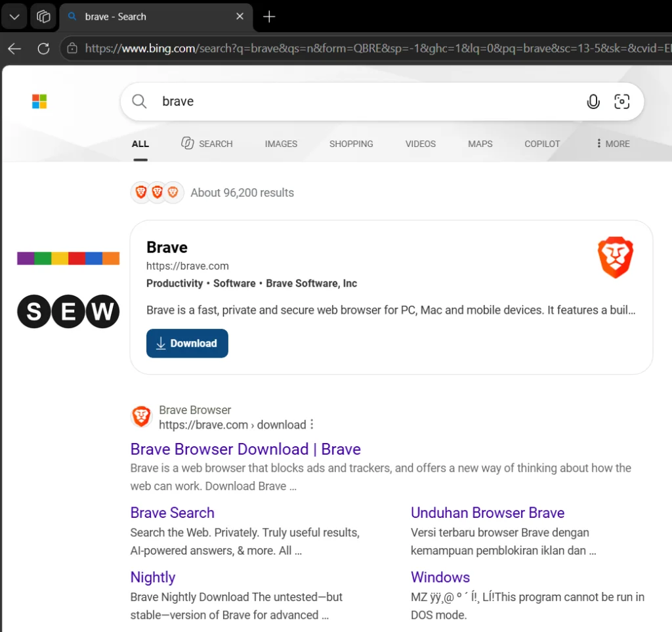Open the 'Brave' card title
Screen dimensions: 672x632
[x=167, y=247]
